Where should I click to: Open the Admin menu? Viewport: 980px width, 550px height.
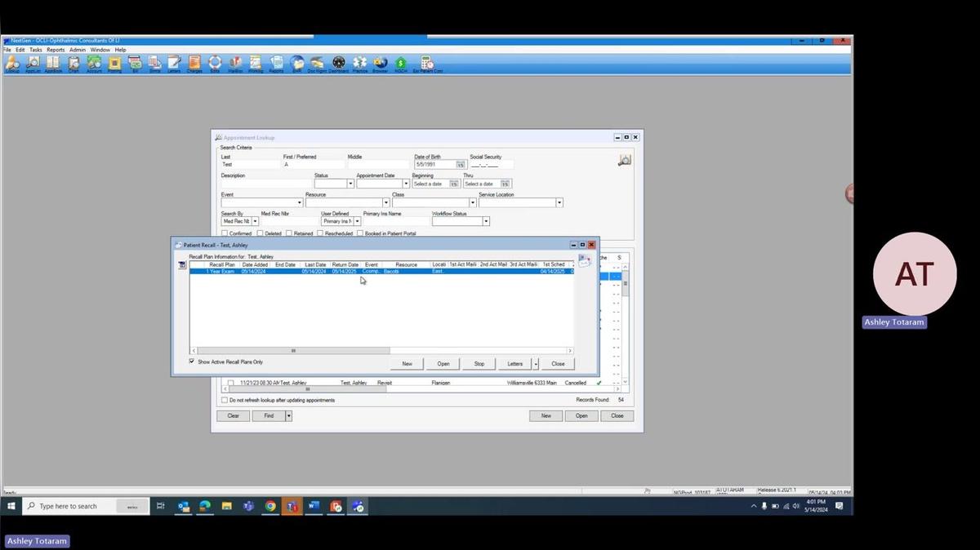(78, 50)
